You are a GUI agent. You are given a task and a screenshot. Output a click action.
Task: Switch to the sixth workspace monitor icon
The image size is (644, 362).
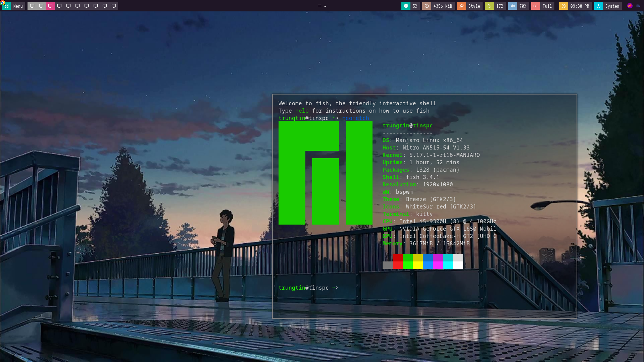pyautogui.click(x=78, y=6)
